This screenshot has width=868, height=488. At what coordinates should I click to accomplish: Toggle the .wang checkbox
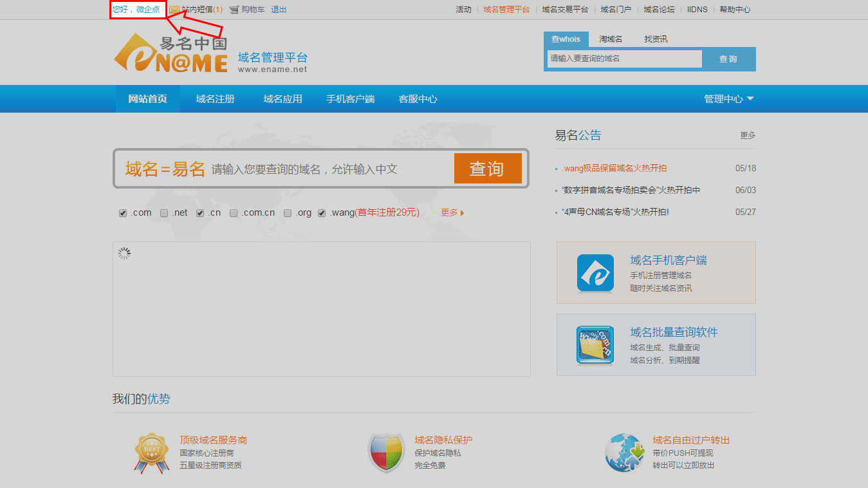[322, 213]
